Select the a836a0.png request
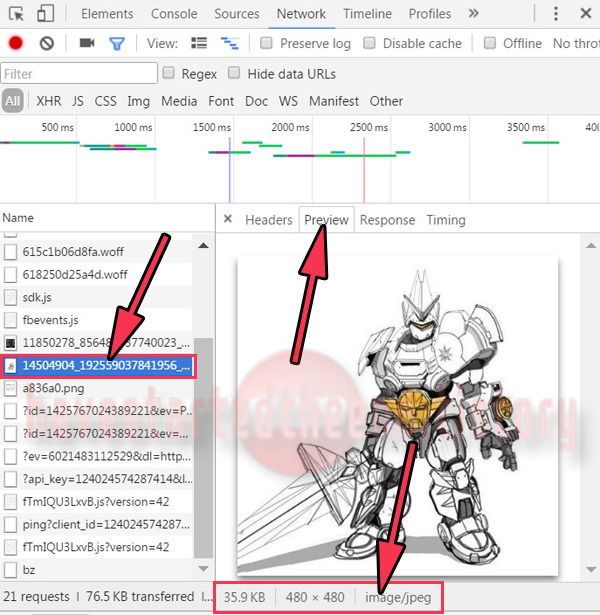The height and width of the screenshot is (615, 600). click(96, 388)
